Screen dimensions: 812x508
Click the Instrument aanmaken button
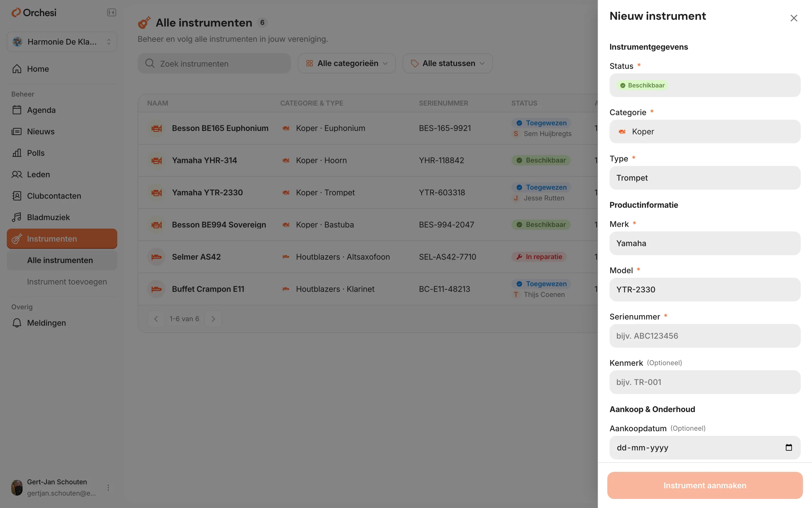[x=705, y=485]
